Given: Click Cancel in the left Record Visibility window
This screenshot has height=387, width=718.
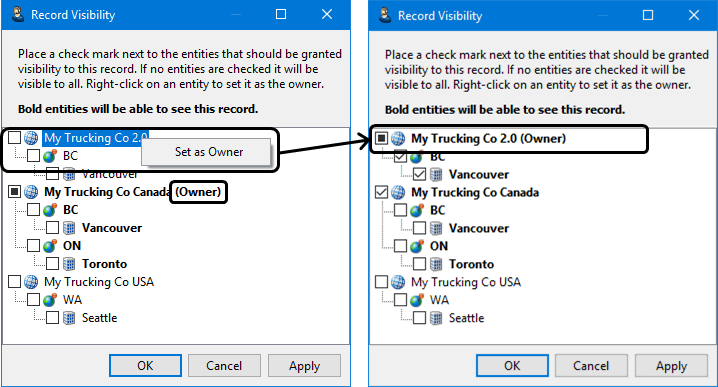Looking at the screenshot, I should (x=224, y=365).
